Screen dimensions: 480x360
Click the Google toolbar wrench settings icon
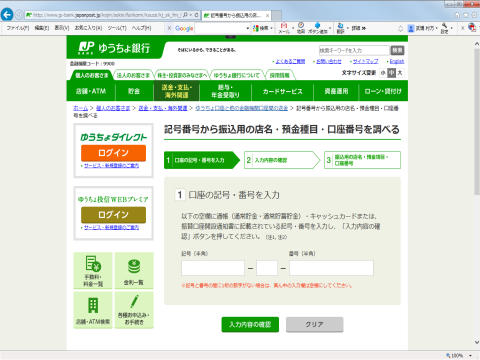445,28
